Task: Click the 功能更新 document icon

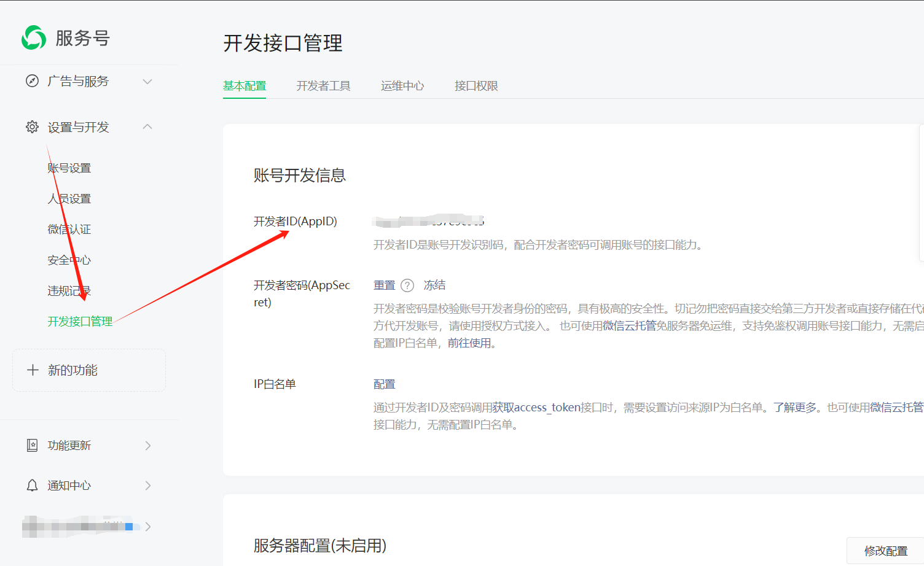Action: click(x=32, y=446)
